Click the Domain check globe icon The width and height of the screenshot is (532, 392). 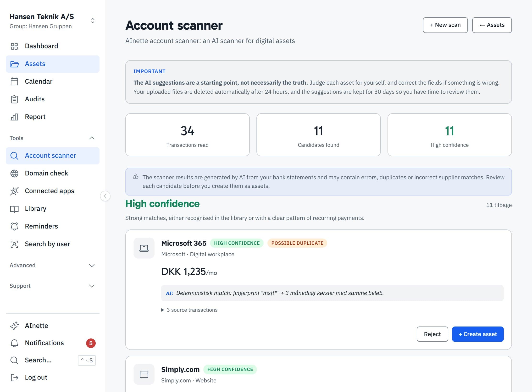14,174
